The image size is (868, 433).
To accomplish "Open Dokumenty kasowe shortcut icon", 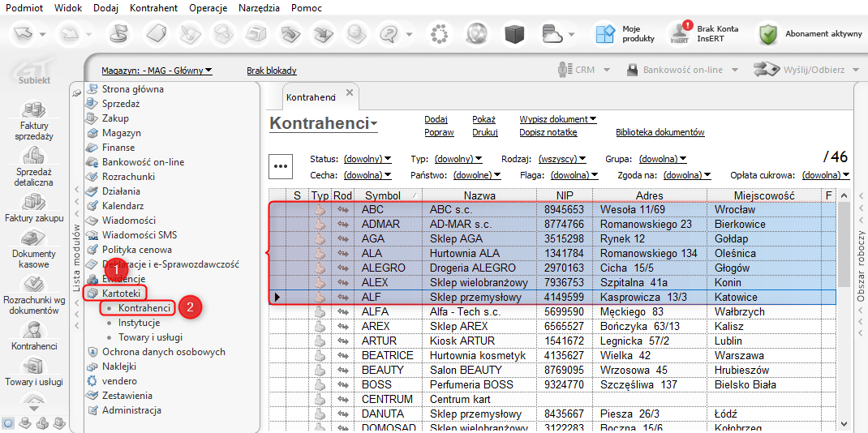I will [35, 238].
